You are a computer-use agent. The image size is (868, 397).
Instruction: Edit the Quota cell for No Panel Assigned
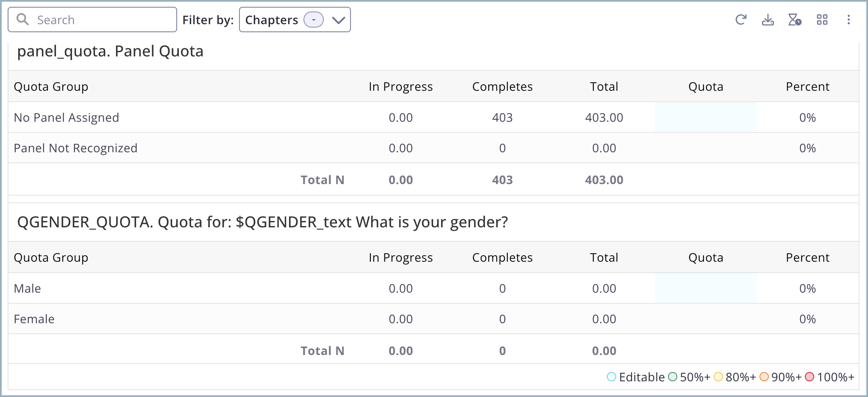(706, 117)
